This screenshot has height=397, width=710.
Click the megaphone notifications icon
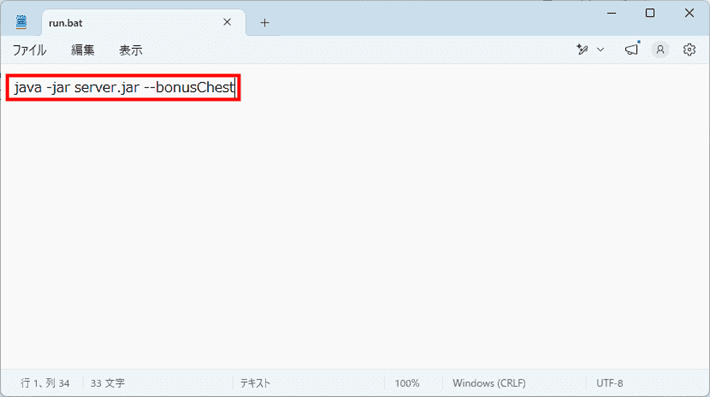(x=632, y=49)
